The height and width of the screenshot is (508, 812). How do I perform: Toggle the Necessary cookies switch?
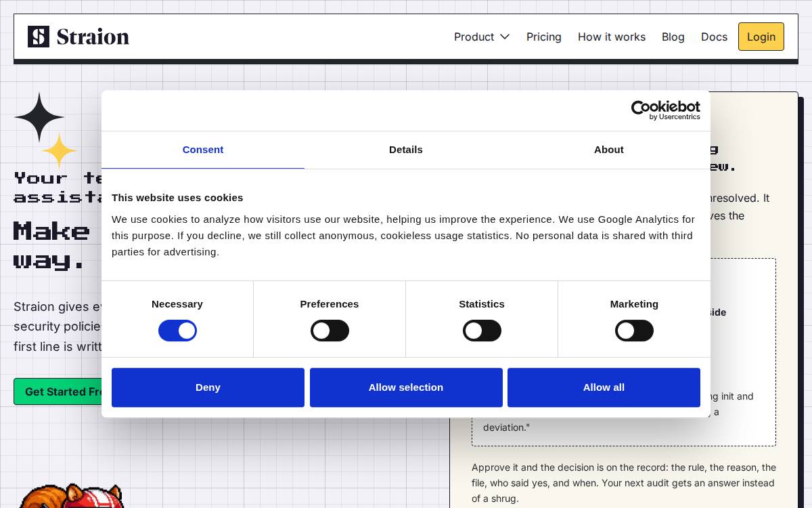click(177, 331)
